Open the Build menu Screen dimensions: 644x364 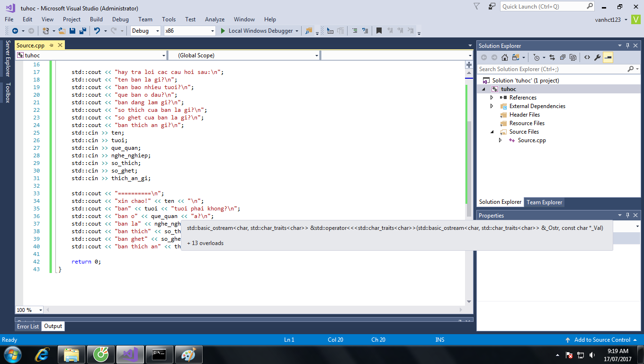click(x=96, y=19)
